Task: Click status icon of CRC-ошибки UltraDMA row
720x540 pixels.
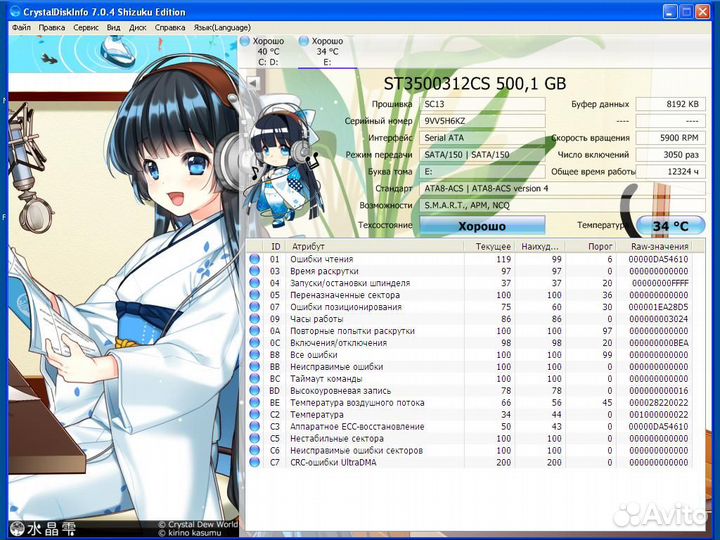Action: [254, 462]
